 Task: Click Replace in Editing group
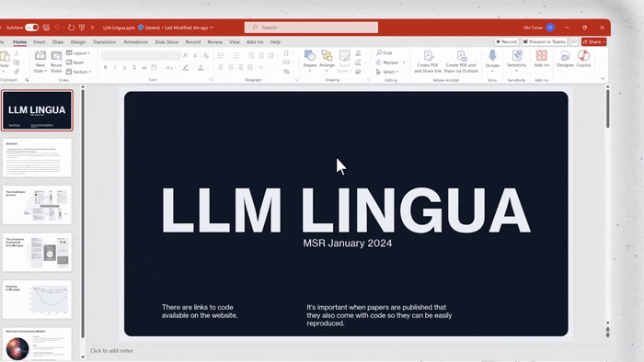coord(387,62)
